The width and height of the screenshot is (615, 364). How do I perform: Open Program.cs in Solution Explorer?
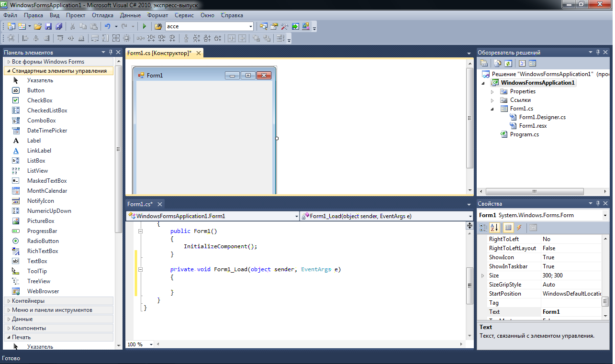tap(525, 134)
